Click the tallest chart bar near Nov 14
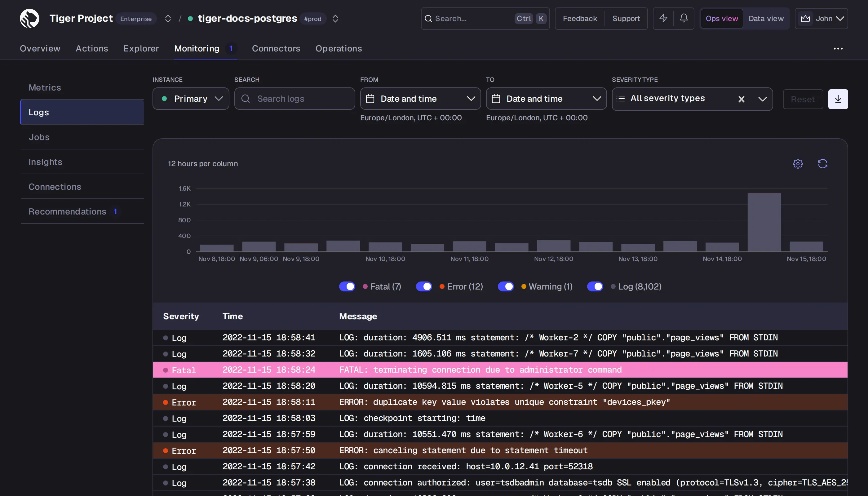868x496 pixels. coord(764,222)
